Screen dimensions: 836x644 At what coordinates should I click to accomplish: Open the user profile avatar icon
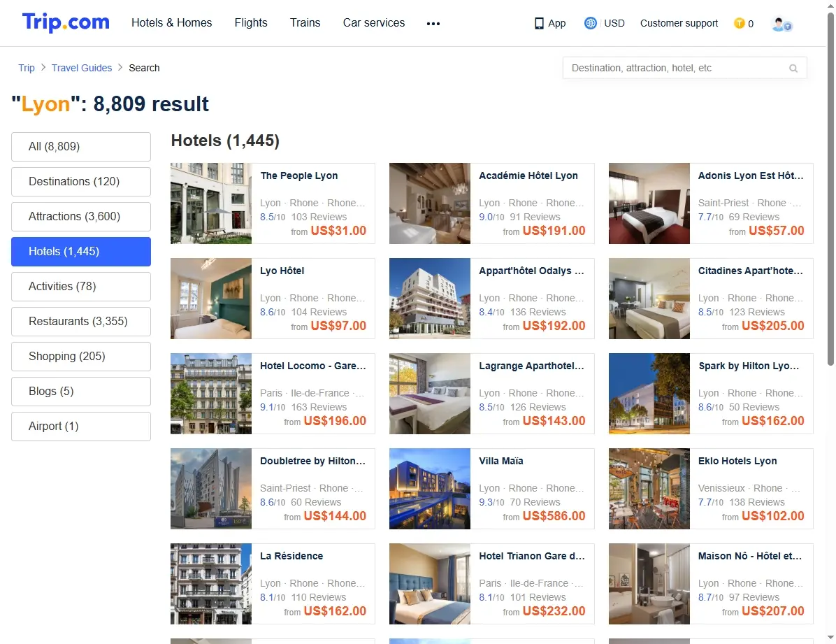pos(781,24)
